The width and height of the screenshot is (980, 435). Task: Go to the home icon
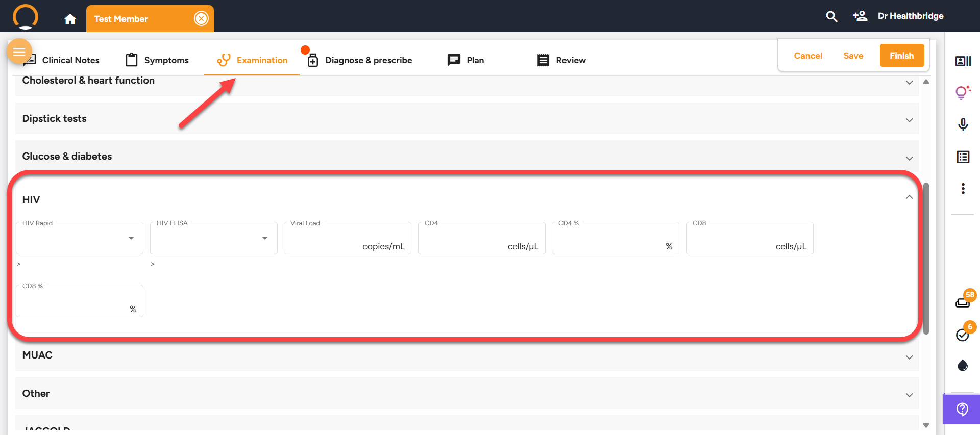pos(70,19)
